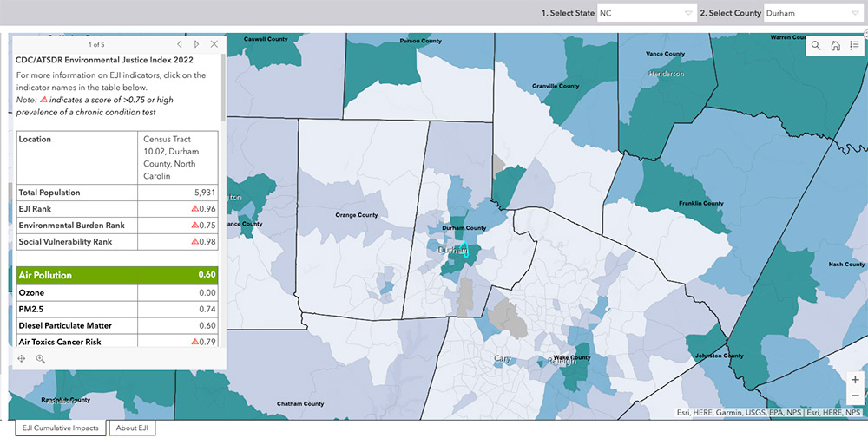Open Diesel Particulate Matter indicator info
This screenshot has height=438, width=868.
[65, 326]
